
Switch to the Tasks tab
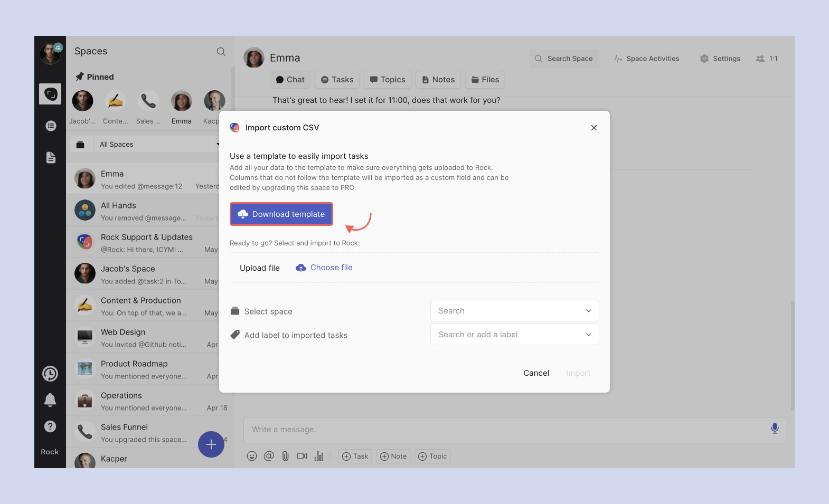coord(337,80)
